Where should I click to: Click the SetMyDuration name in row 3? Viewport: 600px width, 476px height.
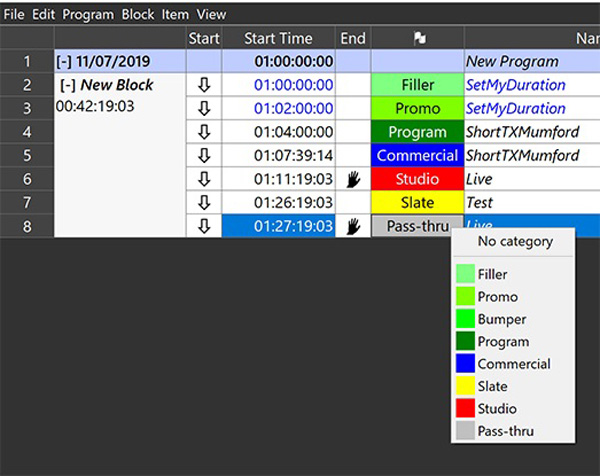tap(515, 109)
